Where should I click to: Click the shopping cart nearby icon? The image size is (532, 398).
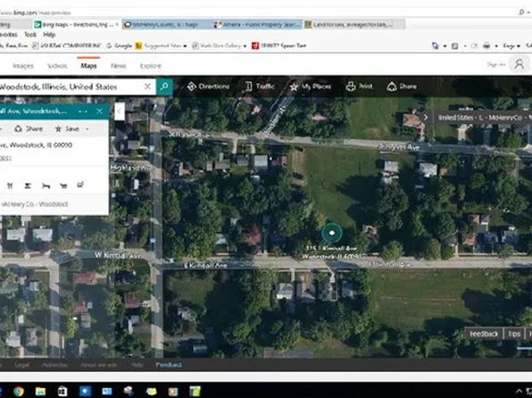63,186
